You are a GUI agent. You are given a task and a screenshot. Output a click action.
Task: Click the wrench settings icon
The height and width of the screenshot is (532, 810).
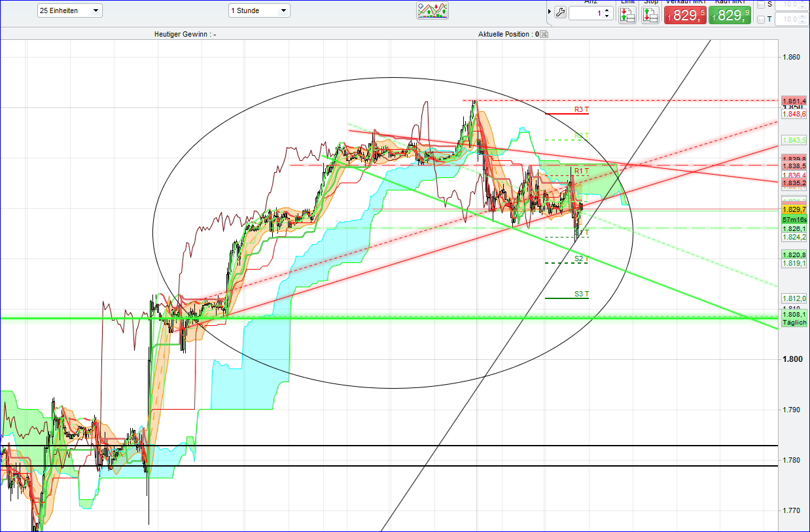[x=560, y=12]
